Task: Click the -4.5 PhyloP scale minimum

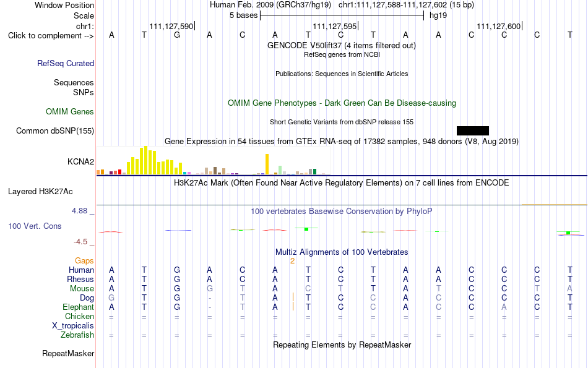Action: point(80,242)
